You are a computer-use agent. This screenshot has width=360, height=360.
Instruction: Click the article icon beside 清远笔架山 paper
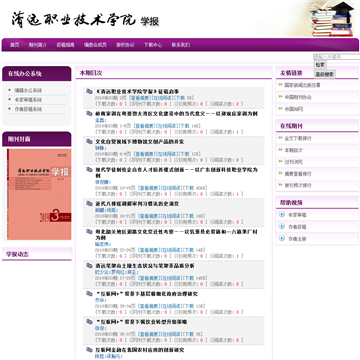[x=89, y=266]
